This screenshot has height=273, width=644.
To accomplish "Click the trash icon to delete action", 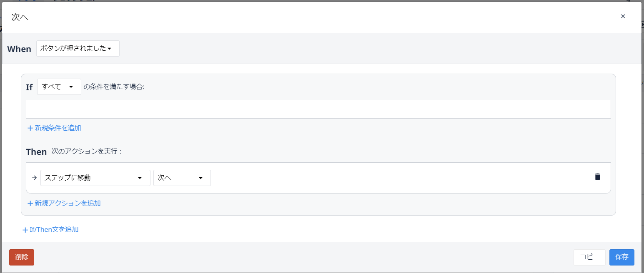I will (597, 177).
